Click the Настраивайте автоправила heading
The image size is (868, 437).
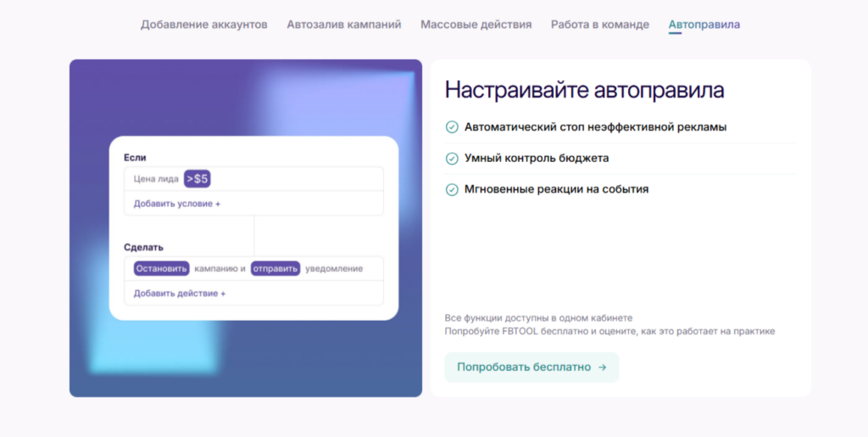click(x=584, y=90)
